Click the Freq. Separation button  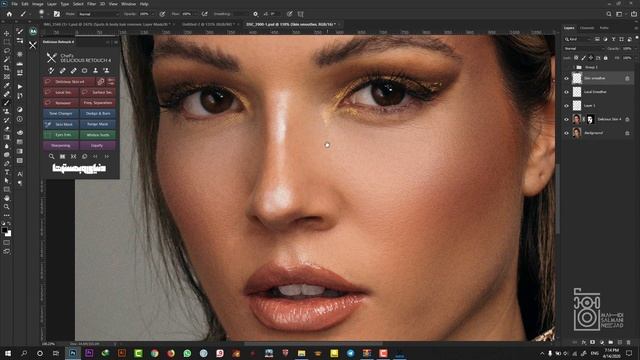pos(98,103)
